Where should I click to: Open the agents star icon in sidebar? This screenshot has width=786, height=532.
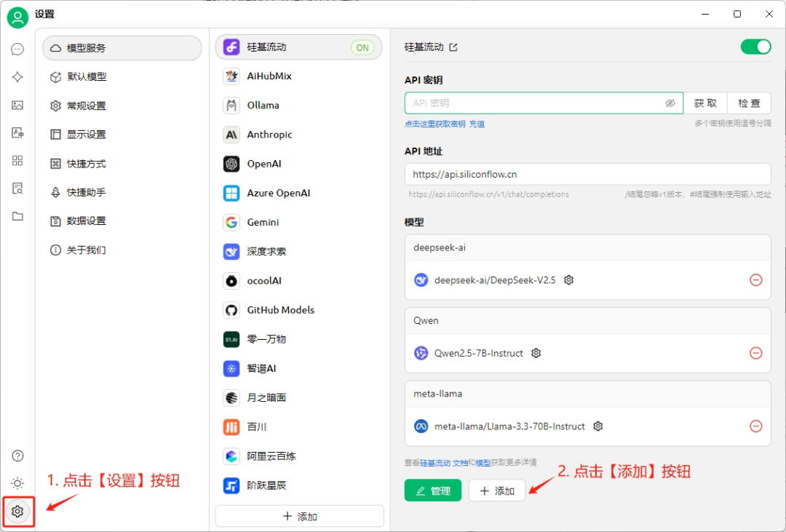click(x=17, y=76)
